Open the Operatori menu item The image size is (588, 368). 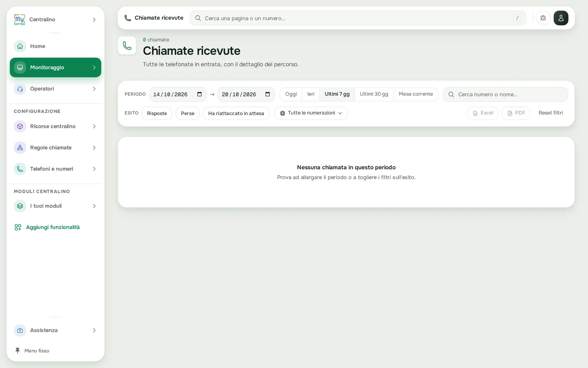[x=55, y=89]
